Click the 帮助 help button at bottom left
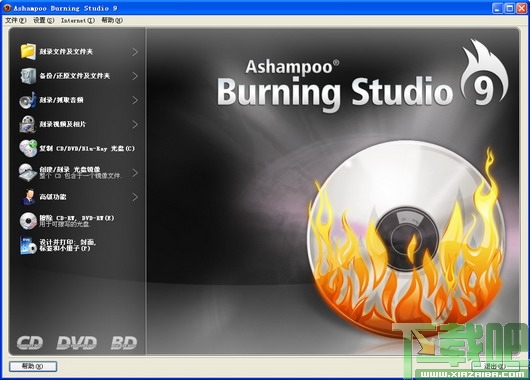The height and width of the screenshot is (380, 530). coord(33,366)
